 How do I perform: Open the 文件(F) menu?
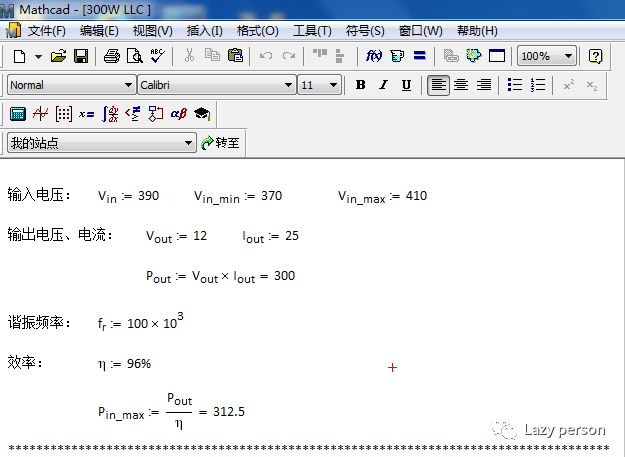pyautogui.click(x=47, y=31)
